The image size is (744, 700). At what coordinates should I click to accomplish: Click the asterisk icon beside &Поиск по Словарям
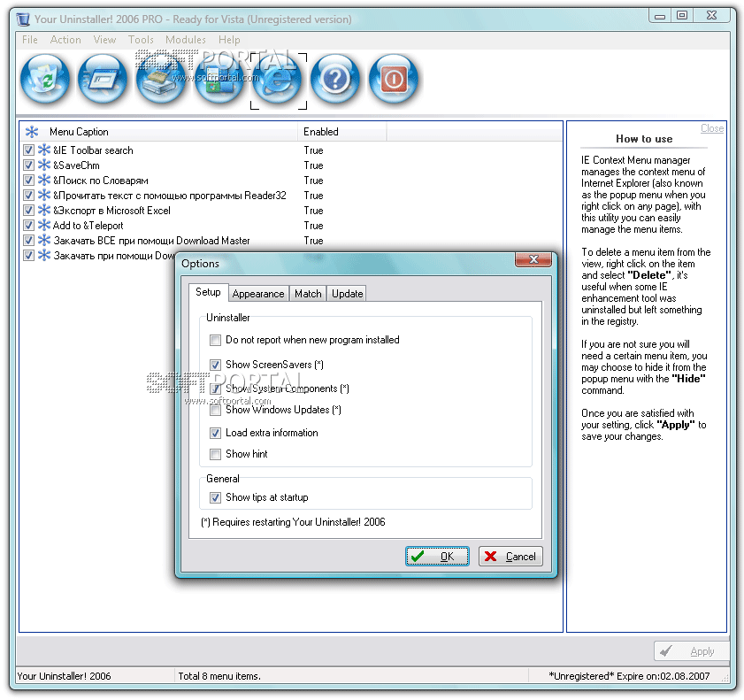click(44, 180)
